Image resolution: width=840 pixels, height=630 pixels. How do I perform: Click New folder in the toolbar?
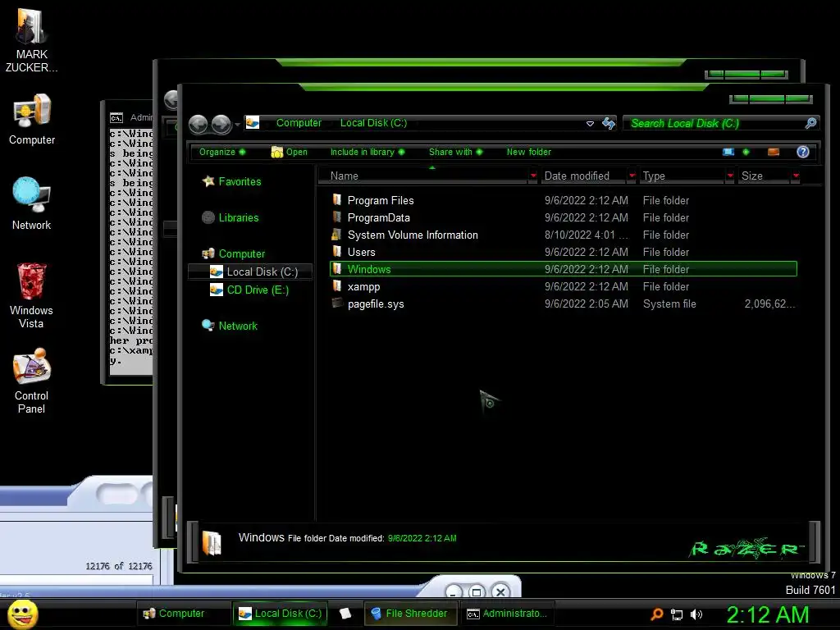coord(529,152)
